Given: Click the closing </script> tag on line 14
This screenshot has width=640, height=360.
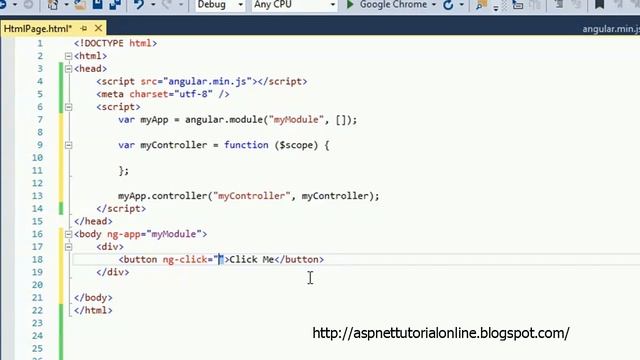Looking at the screenshot, I should [x=121, y=209].
